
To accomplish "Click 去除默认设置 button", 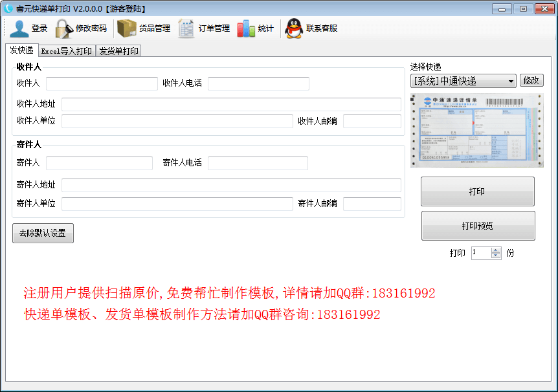I will click(43, 233).
